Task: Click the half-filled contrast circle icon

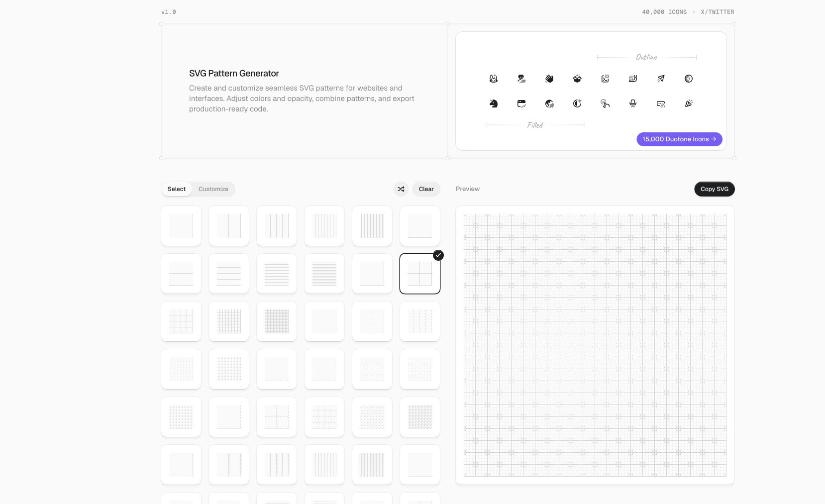Action: 689,79
